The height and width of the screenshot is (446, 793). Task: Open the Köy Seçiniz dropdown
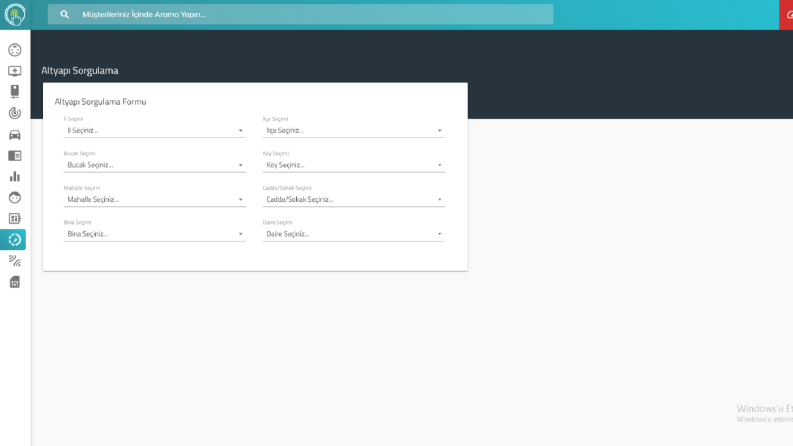(354, 165)
